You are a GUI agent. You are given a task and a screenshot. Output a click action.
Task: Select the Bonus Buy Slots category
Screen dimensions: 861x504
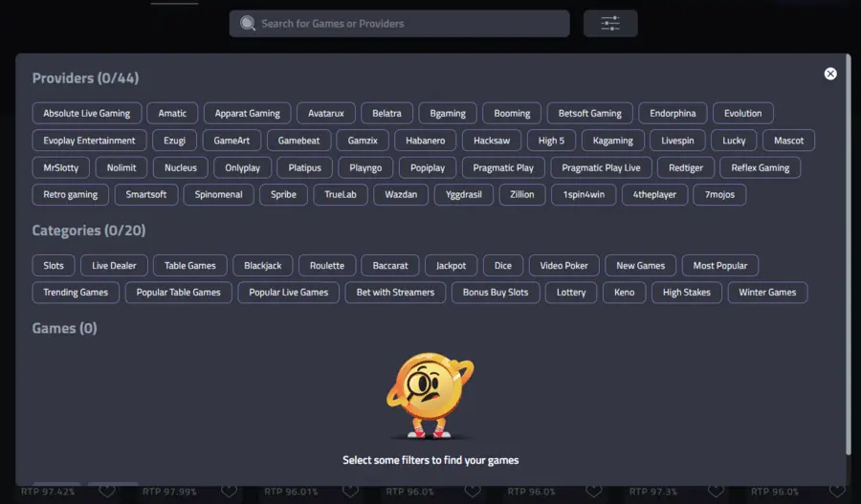496,292
